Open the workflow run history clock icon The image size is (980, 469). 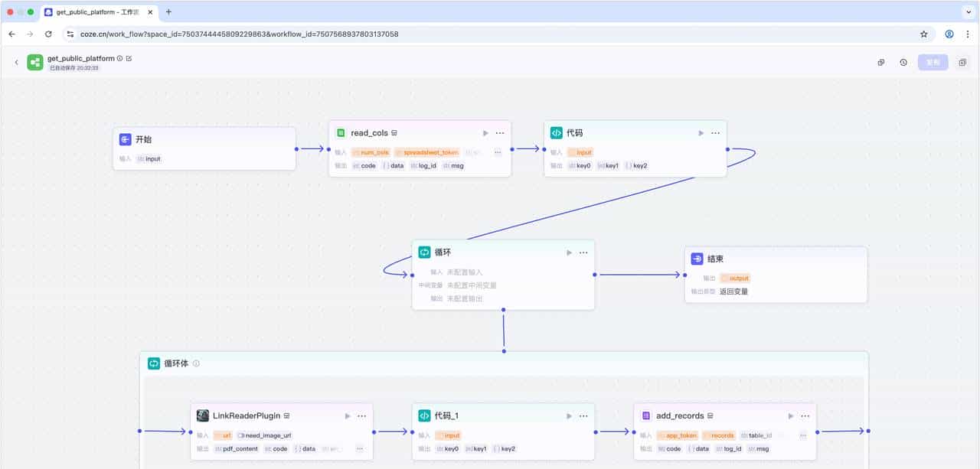(x=903, y=63)
